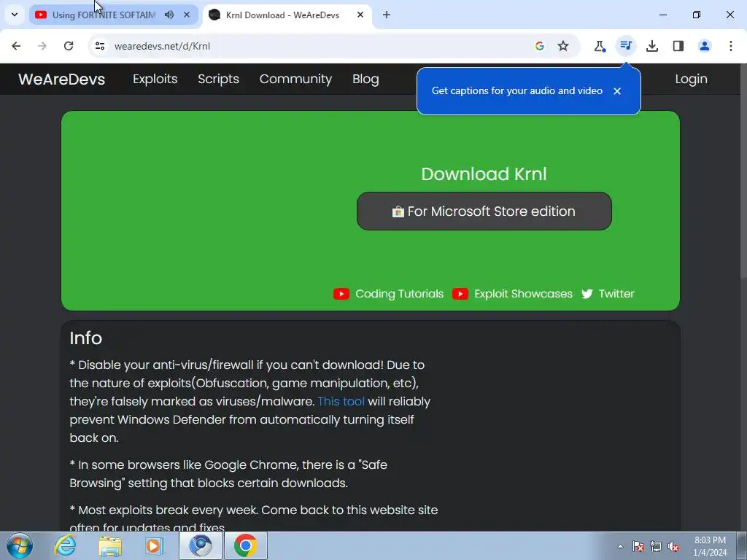Click the forward navigation arrow
Image resolution: width=747 pixels, height=560 pixels.
pos(42,46)
